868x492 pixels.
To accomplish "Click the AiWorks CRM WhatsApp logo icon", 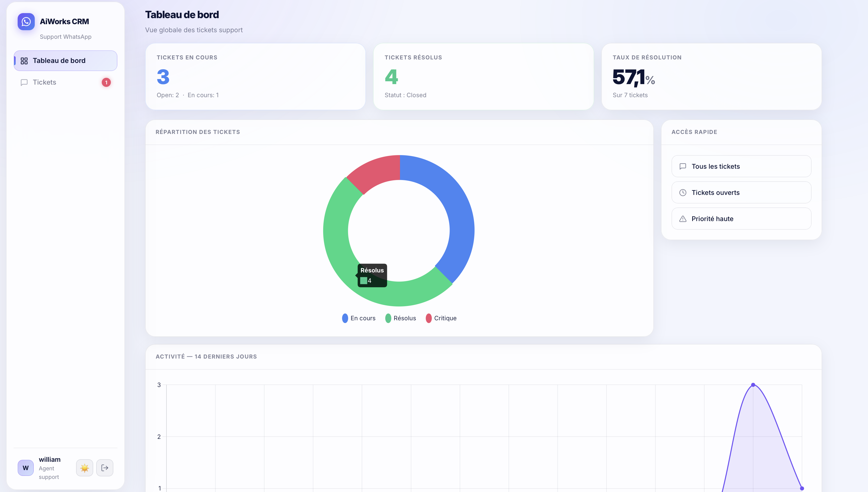I will click(x=26, y=22).
